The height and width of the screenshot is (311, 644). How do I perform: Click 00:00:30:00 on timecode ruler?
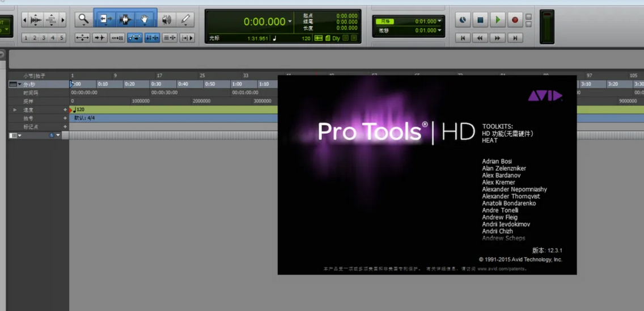pos(164,93)
